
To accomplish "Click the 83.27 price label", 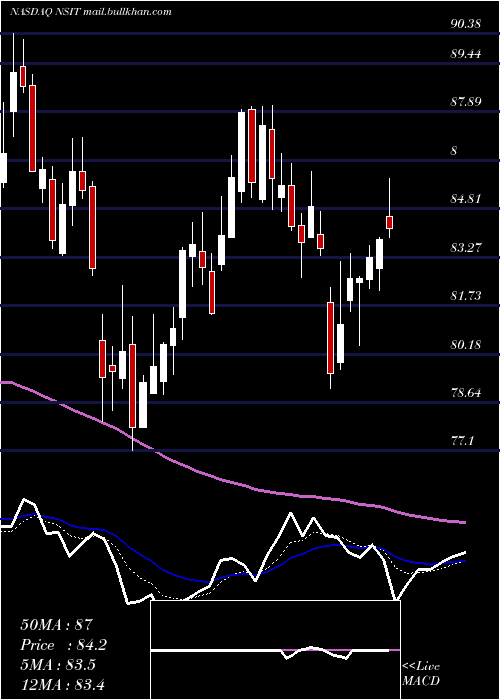I will (x=466, y=247).
